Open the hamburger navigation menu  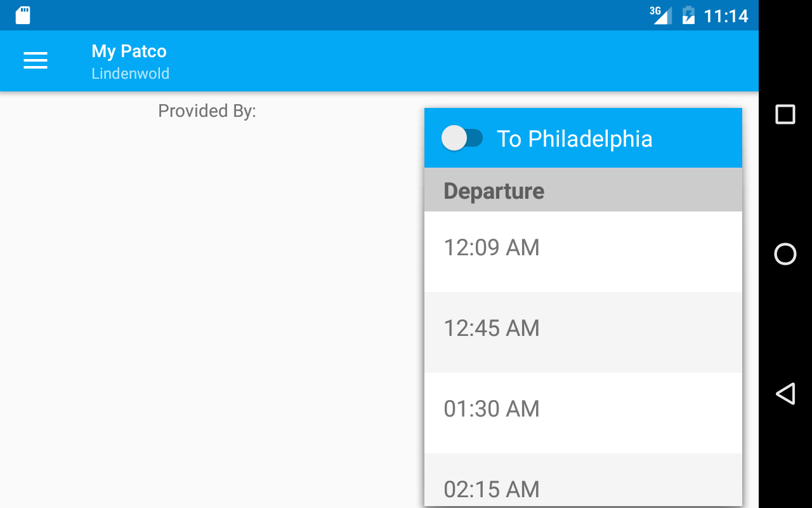click(x=36, y=60)
